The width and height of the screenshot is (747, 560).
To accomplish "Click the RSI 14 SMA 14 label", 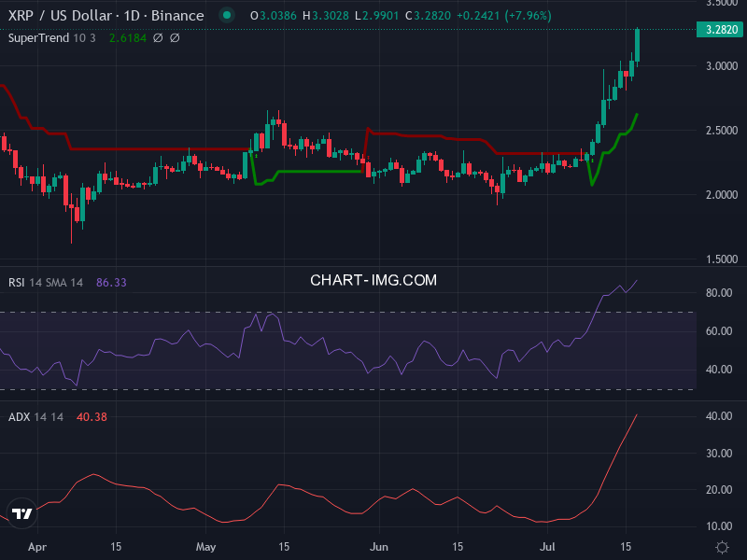I will coord(46,283).
